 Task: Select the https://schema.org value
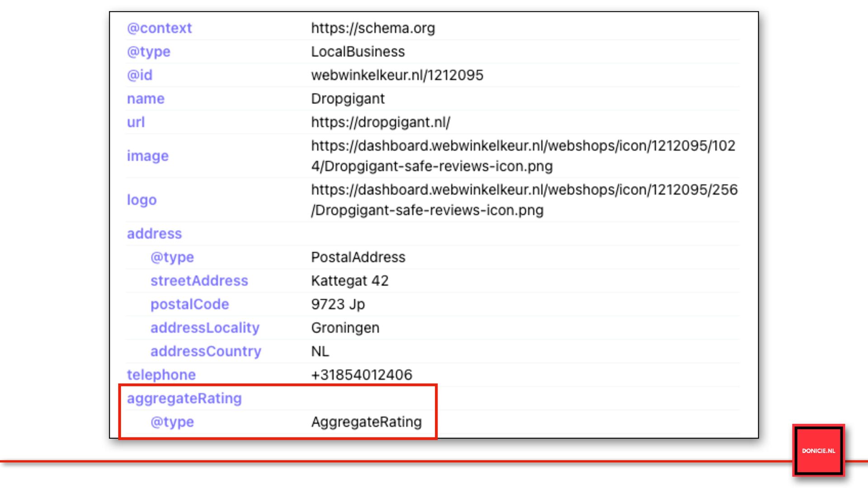click(373, 28)
